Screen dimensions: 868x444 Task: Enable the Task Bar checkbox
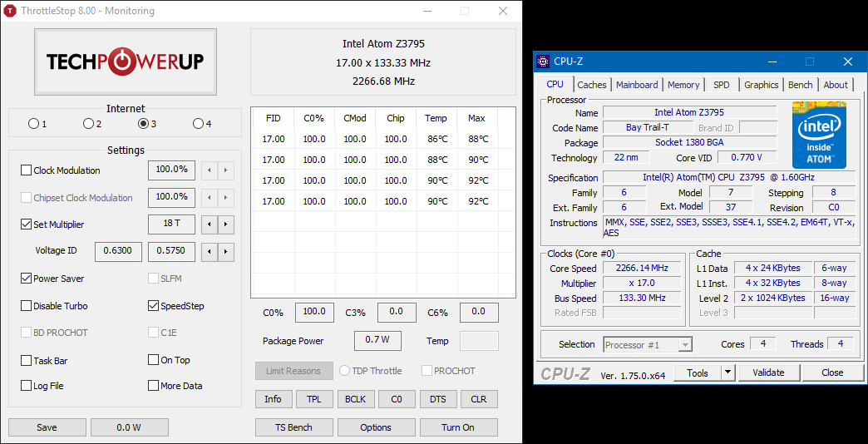(26, 360)
